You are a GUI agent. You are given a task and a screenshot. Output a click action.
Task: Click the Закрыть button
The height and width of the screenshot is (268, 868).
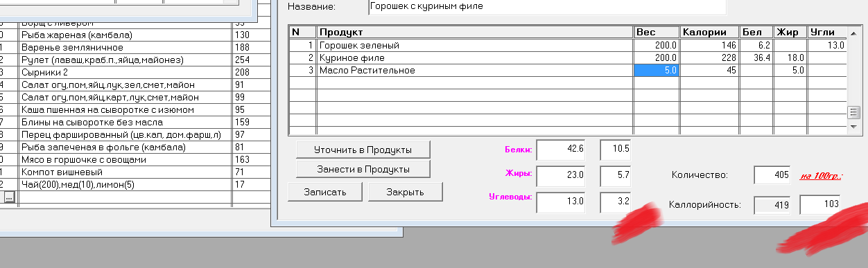point(405,192)
